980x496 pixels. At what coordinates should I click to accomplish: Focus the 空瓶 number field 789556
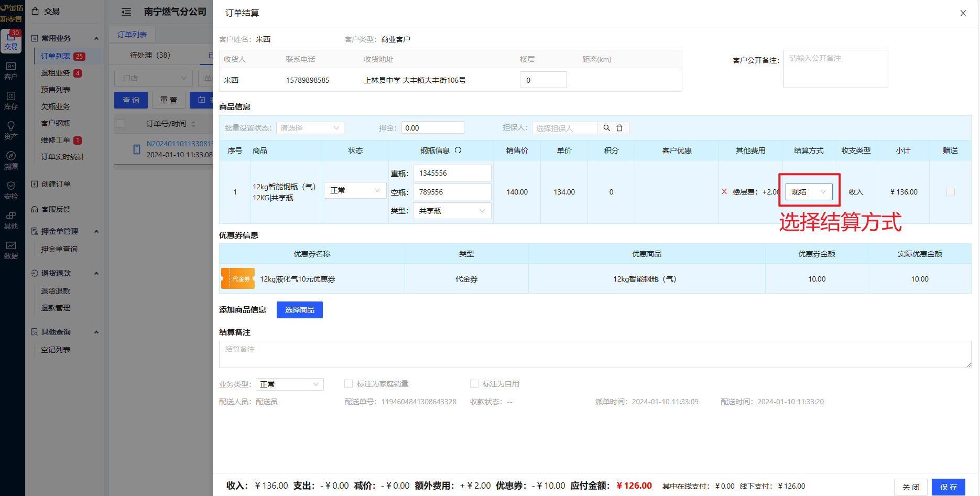point(452,192)
